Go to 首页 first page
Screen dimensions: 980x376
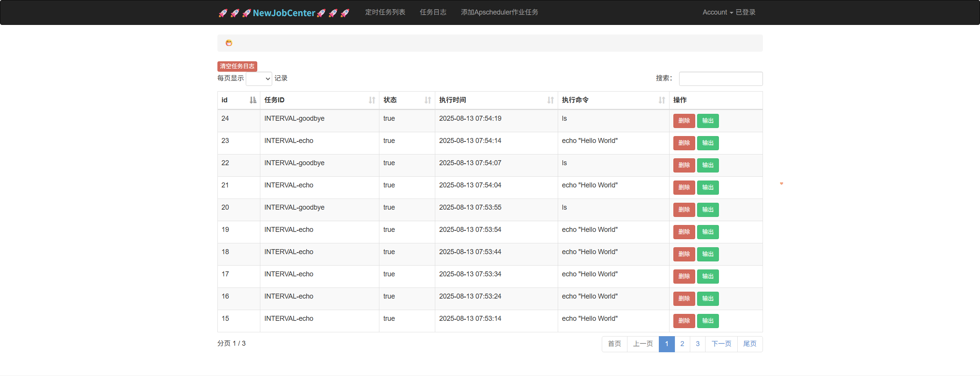click(614, 344)
